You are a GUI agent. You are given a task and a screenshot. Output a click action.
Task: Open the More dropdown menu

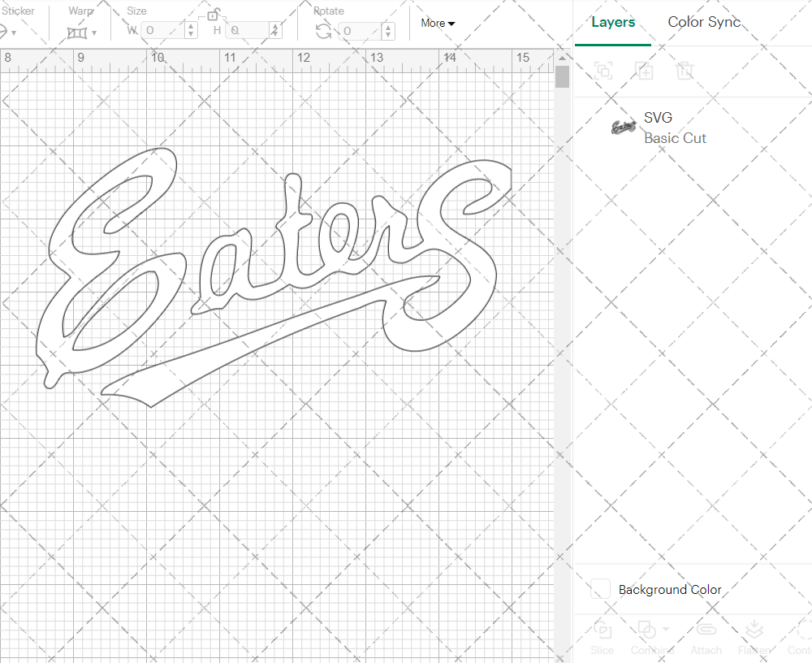pyautogui.click(x=438, y=24)
